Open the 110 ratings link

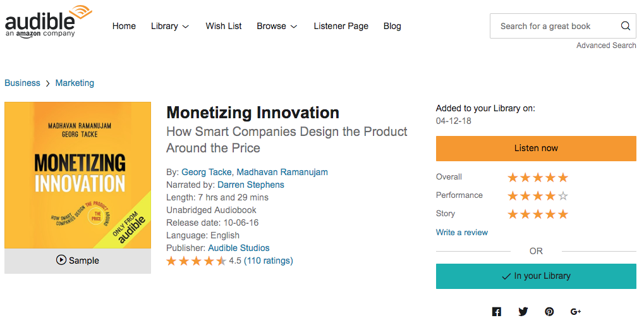point(268,261)
